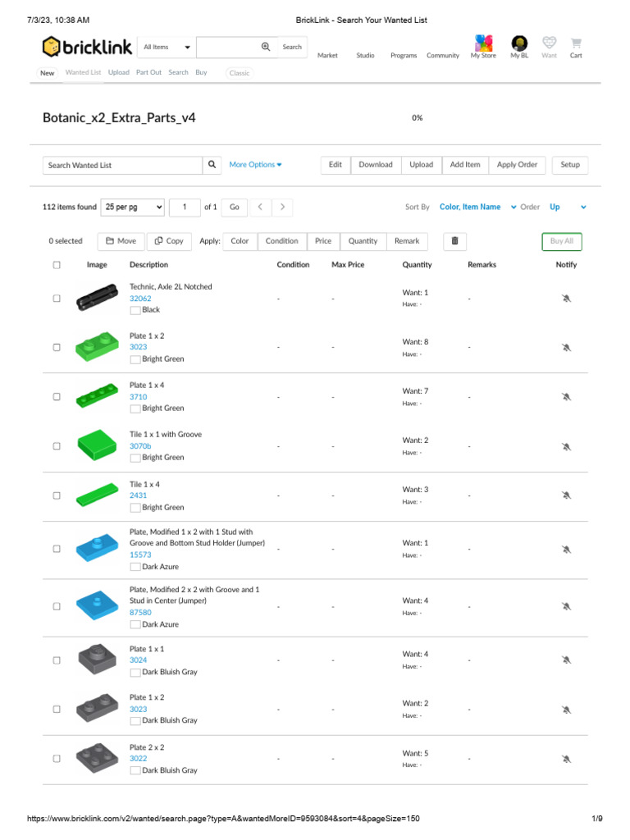Click the Dark Azure color swatch for part 87580
The width and height of the screenshot is (630, 840).
click(x=135, y=624)
